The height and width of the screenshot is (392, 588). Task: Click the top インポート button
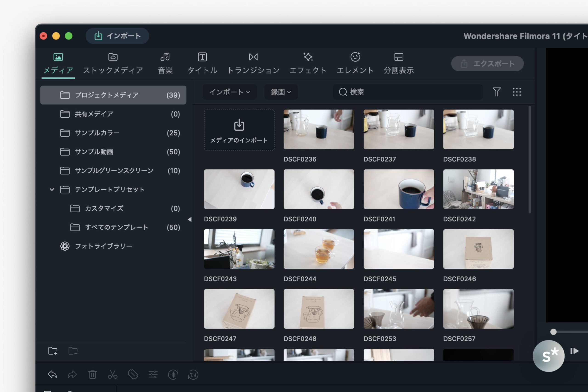(x=117, y=36)
